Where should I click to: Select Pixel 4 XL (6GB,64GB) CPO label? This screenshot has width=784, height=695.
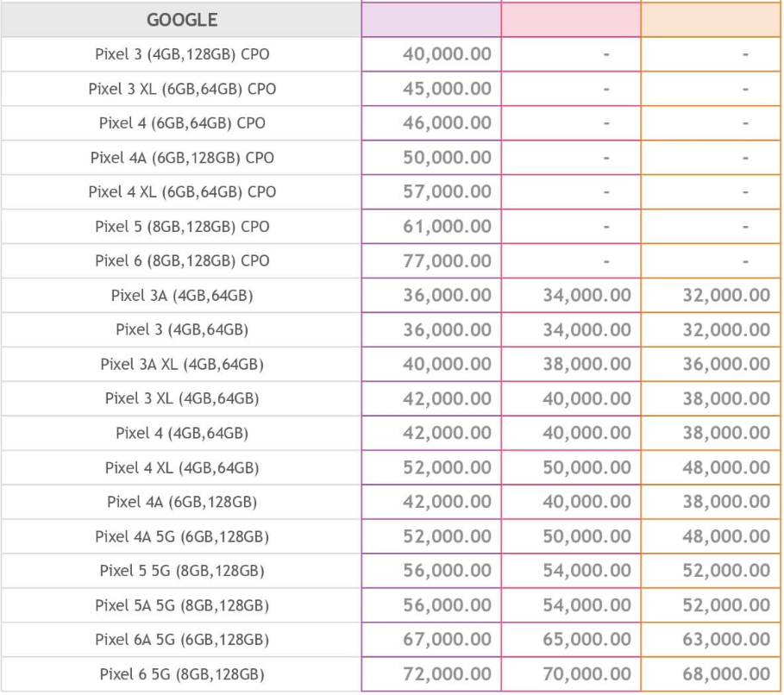(182, 192)
